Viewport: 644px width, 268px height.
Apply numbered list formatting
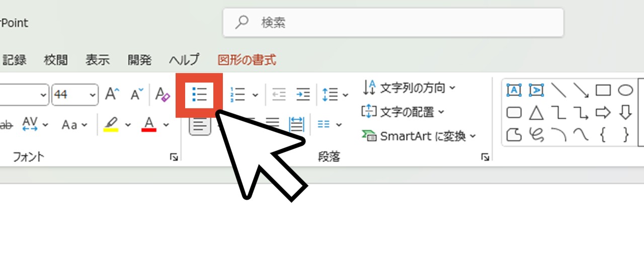tap(237, 95)
